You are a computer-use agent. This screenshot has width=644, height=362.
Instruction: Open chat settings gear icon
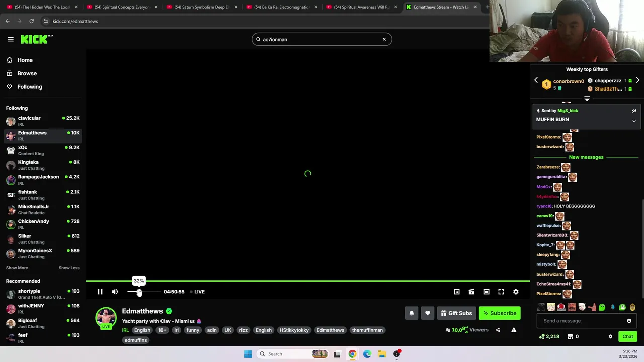(610, 337)
